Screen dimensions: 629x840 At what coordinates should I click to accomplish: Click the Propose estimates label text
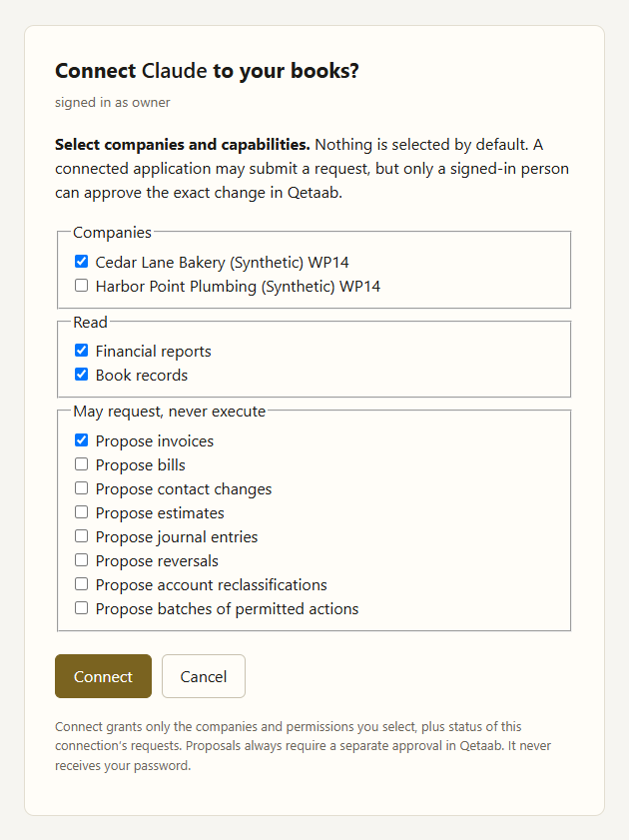(160, 513)
